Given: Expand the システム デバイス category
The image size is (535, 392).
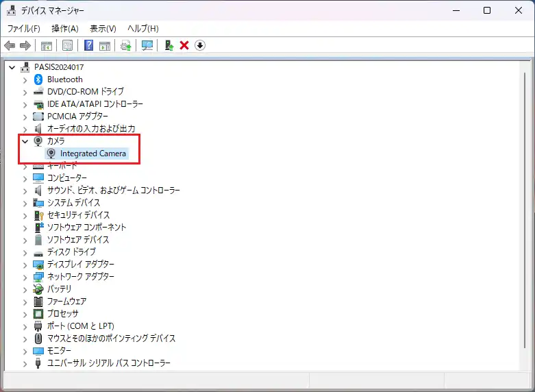Looking at the screenshot, I should click(25, 203).
